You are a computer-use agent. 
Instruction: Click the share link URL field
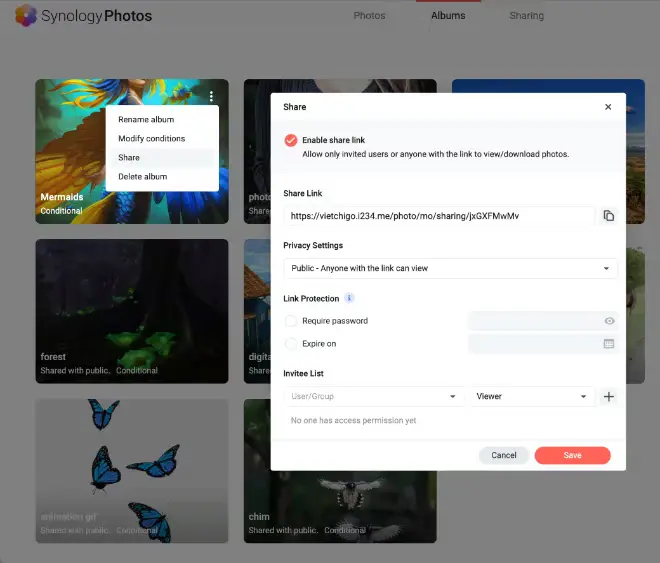[438, 215]
